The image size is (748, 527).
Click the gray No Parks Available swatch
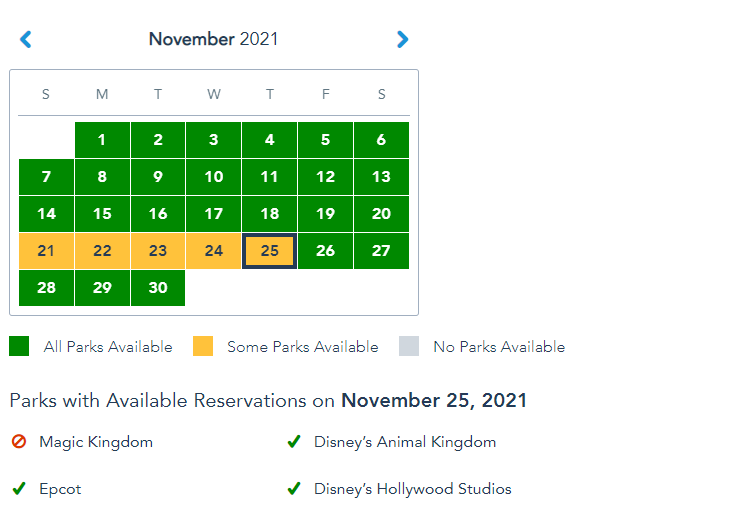tap(409, 347)
